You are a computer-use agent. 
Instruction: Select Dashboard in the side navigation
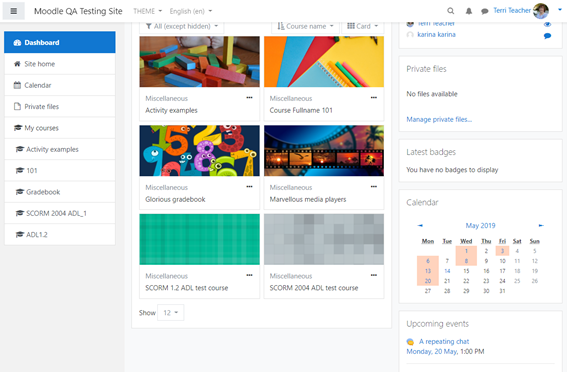point(60,42)
